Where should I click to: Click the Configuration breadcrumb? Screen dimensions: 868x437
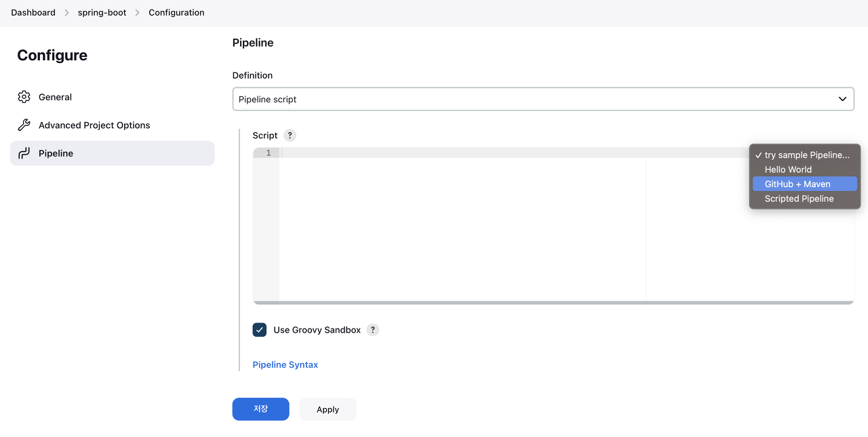[x=176, y=12]
